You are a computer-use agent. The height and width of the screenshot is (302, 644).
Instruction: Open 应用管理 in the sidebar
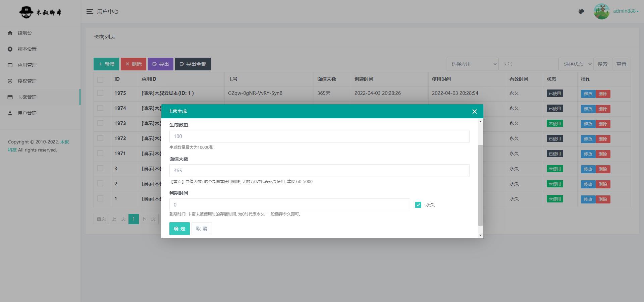click(27, 65)
